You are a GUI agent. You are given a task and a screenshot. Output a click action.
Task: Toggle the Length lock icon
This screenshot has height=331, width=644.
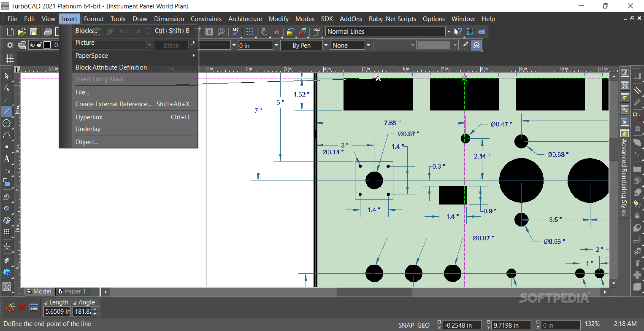pos(46,303)
